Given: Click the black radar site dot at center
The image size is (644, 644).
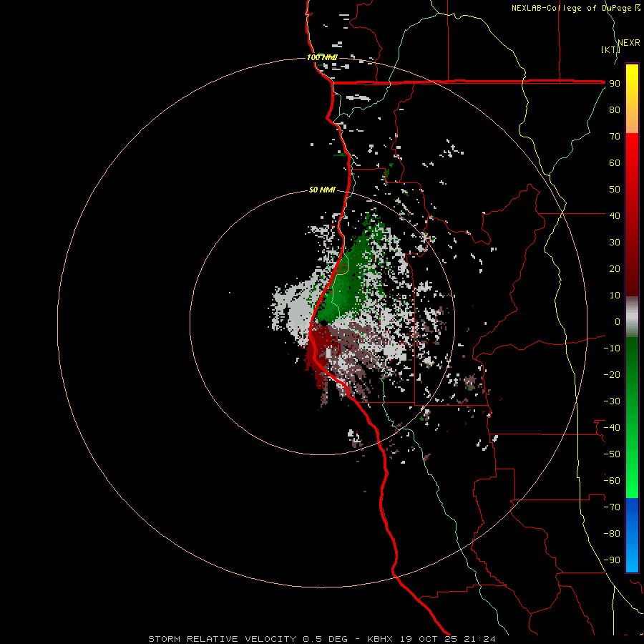Looking at the screenshot, I should pyautogui.click(x=323, y=323).
